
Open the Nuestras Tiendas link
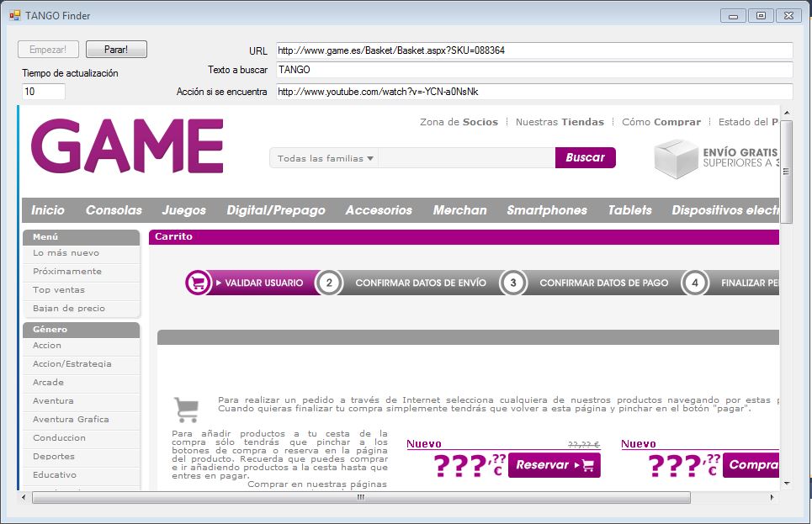click(x=560, y=122)
